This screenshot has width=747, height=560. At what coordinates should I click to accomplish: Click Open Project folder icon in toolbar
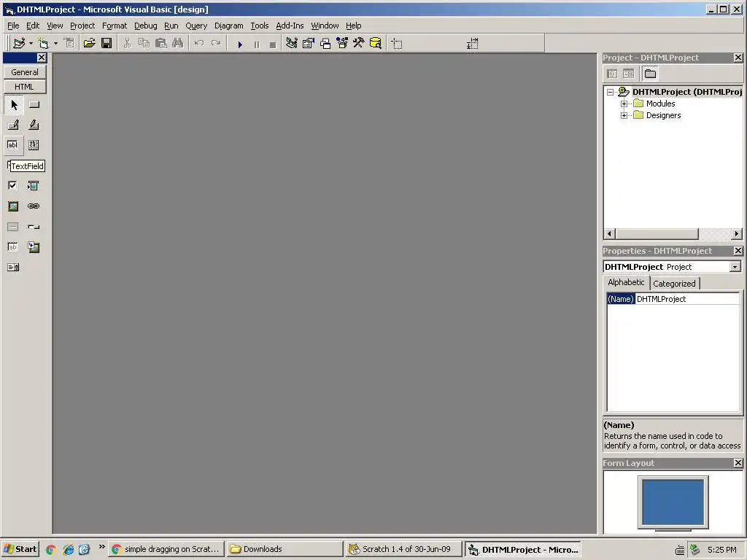click(x=89, y=43)
